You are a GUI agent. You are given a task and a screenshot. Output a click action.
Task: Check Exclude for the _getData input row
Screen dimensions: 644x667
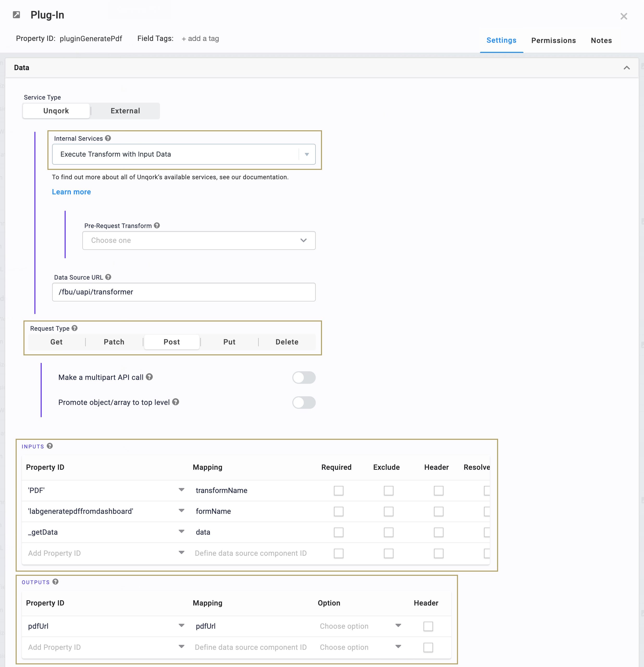[x=388, y=532]
